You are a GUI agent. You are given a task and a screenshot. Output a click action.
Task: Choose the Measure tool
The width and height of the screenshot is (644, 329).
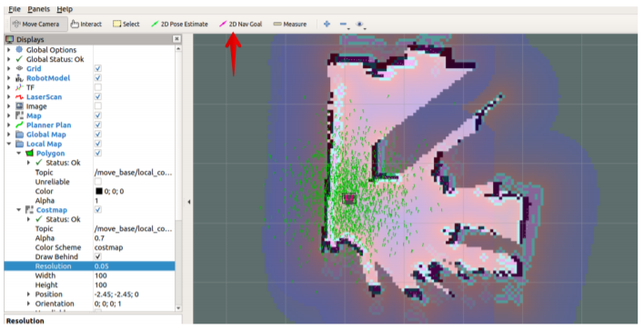point(290,25)
